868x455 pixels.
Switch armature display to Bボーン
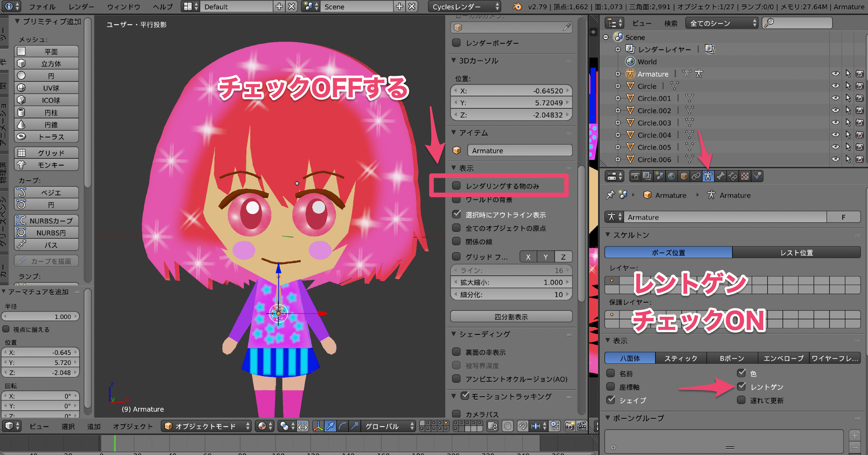pyautogui.click(x=732, y=358)
